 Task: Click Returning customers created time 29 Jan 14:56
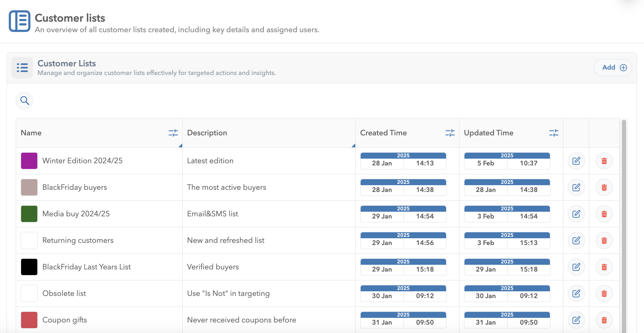point(403,240)
